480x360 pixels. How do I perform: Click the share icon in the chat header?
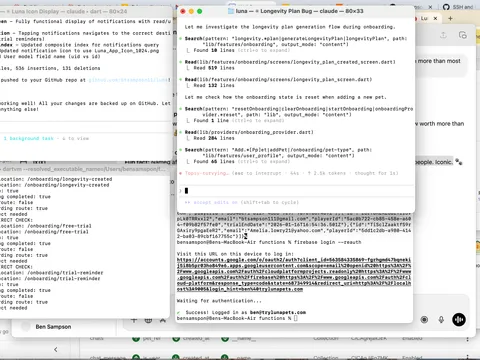click(x=443, y=35)
